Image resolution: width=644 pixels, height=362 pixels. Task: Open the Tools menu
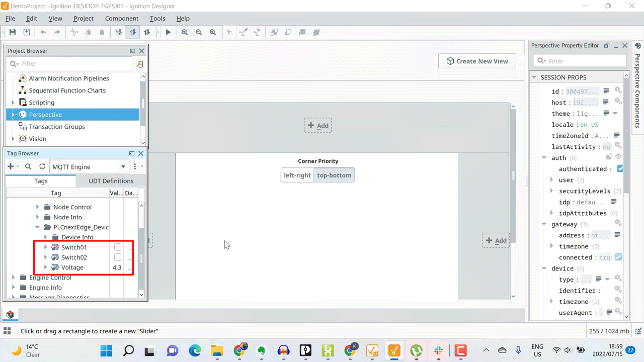pyautogui.click(x=157, y=18)
